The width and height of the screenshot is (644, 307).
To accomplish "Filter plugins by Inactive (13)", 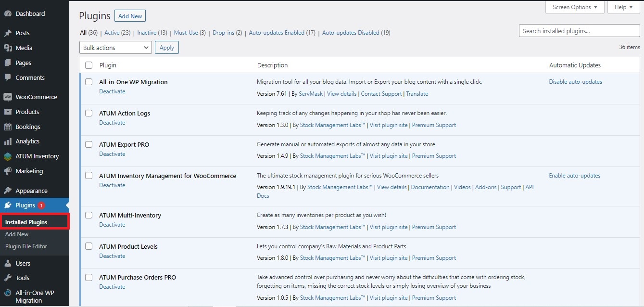I will point(152,33).
